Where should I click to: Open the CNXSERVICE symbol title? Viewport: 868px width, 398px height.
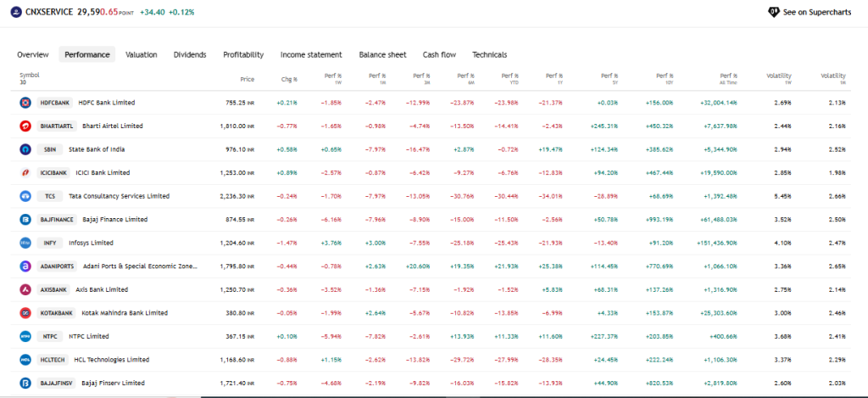49,12
